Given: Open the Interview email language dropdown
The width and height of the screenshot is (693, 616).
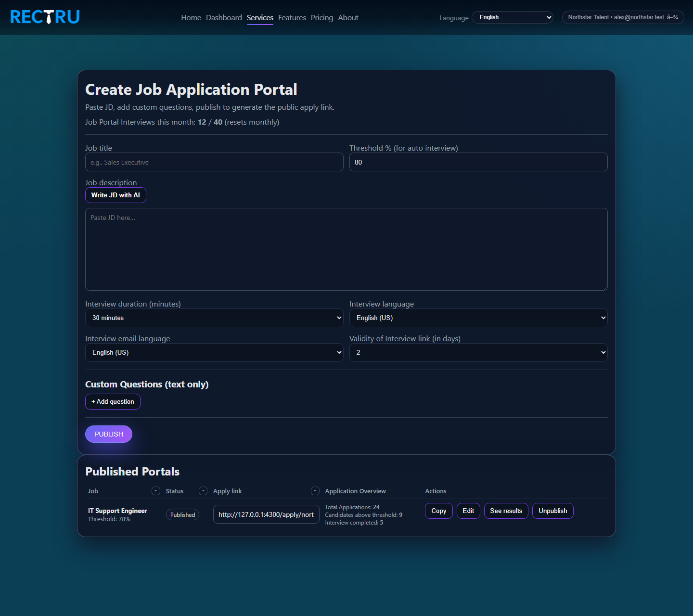Looking at the screenshot, I should [x=214, y=352].
